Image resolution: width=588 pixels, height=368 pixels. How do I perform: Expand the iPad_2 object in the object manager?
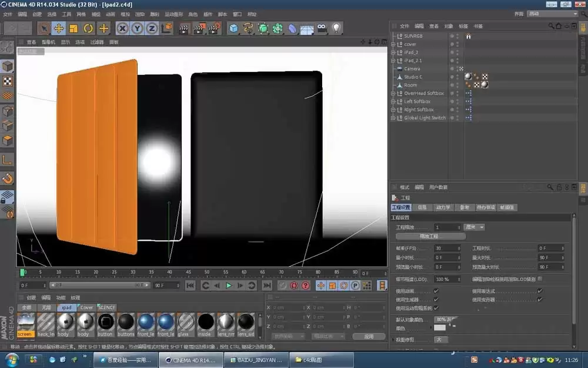393,52
